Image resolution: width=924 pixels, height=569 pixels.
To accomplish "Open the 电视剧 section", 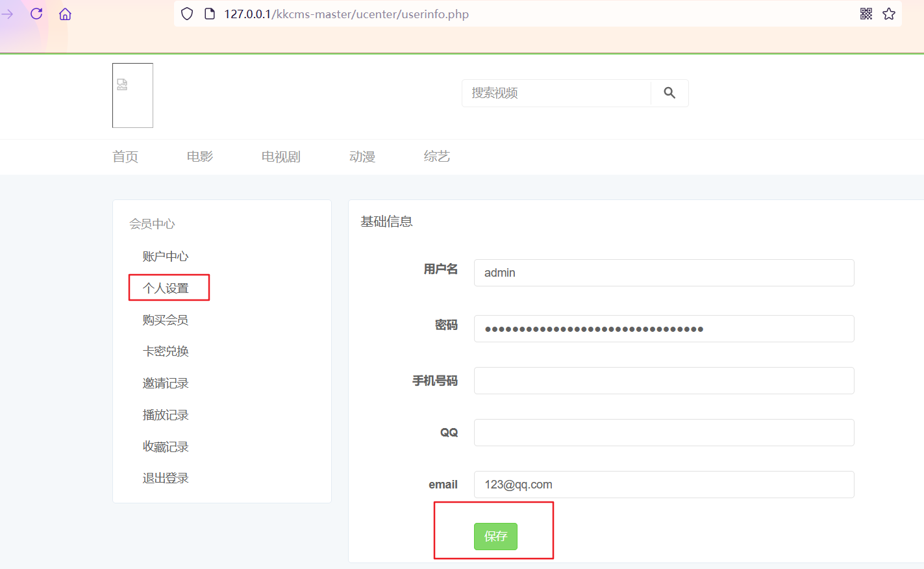I will pyautogui.click(x=281, y=157).
